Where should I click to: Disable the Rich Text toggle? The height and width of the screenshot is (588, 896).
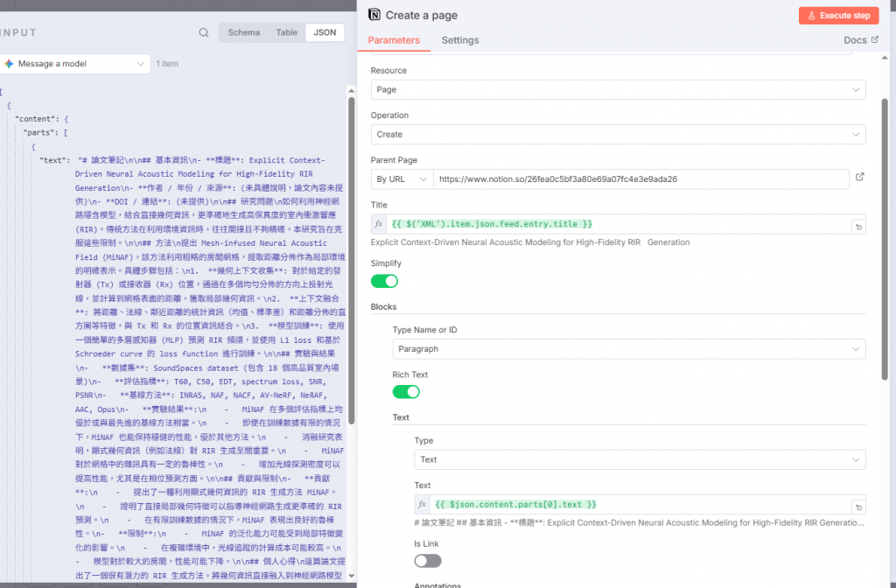406,392
